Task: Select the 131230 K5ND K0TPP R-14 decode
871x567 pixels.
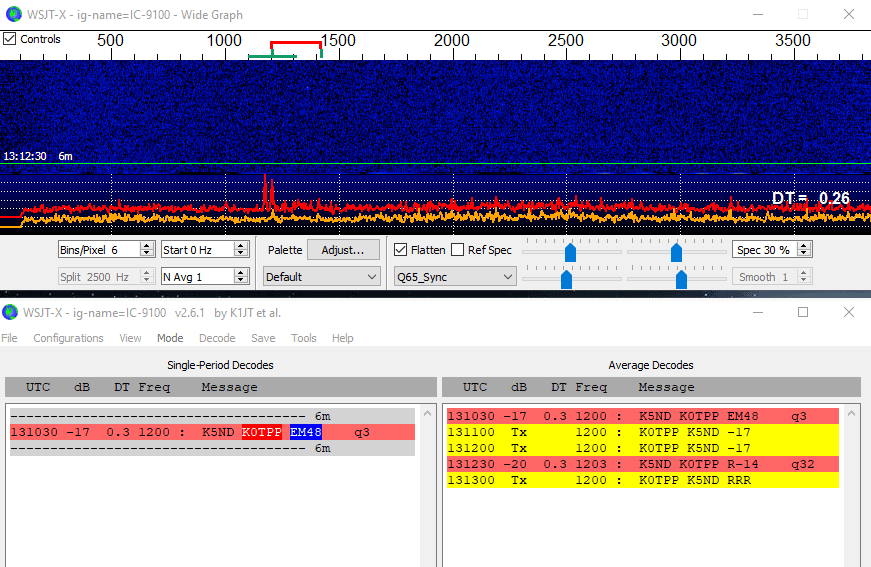Action: pos(642,464)
